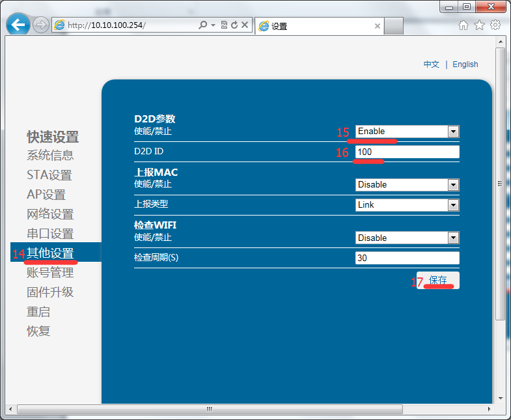The width and height of the screenshot is (511, 420).
Task: Expand the 上报MAC Disable dropdown
Action: pyautogui.click(x=407, y=185)
